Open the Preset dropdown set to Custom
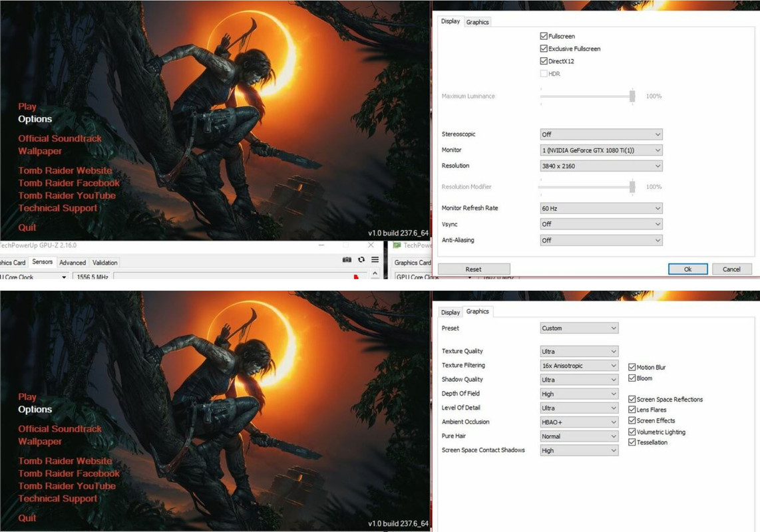Viewport: 760px width, 532px height. tap(579, 328)
